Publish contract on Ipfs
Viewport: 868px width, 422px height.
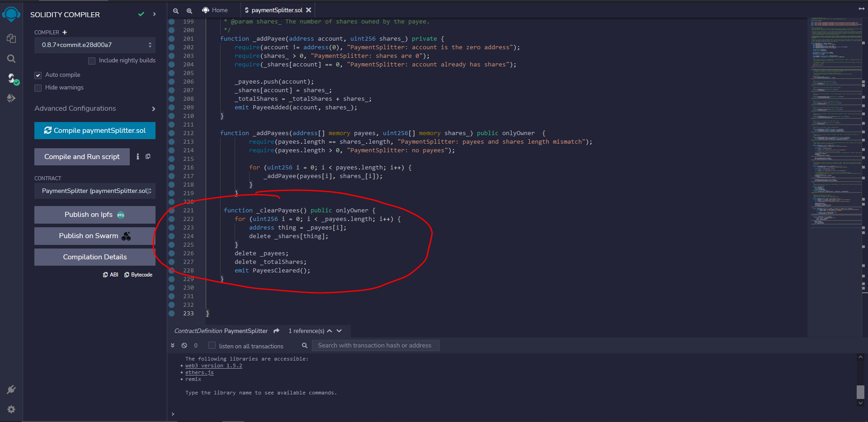[x=95, y=215]
